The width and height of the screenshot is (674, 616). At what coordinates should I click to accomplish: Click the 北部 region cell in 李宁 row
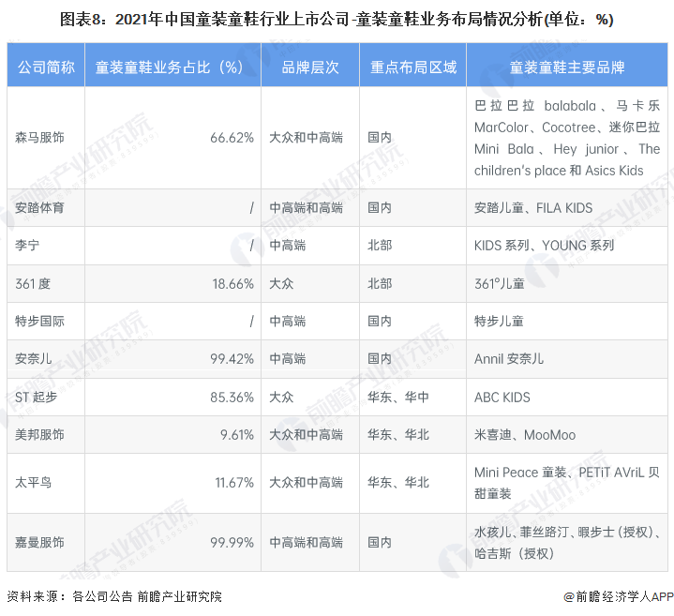click(413, 246)
